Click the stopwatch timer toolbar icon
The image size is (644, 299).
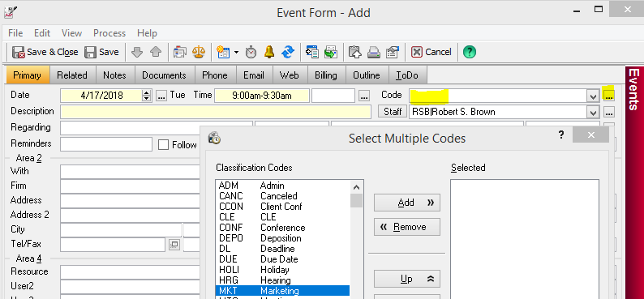(251, 52)
